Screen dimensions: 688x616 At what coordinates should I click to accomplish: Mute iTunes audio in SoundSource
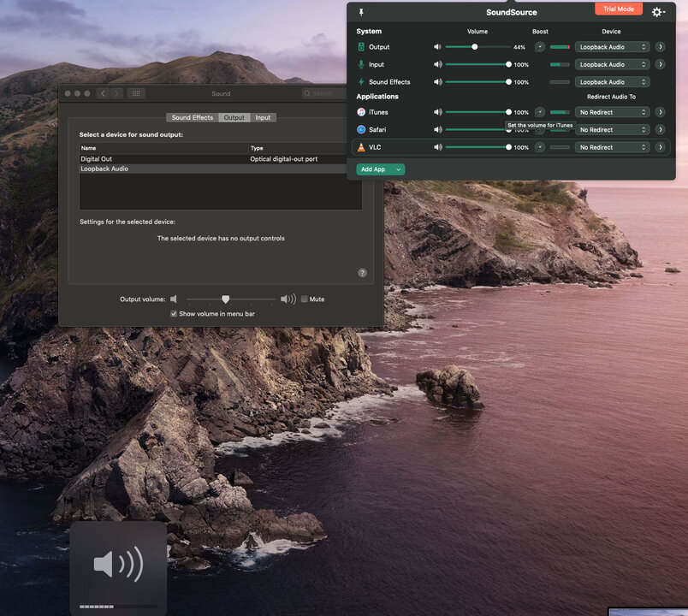click(x=437, y=112)
